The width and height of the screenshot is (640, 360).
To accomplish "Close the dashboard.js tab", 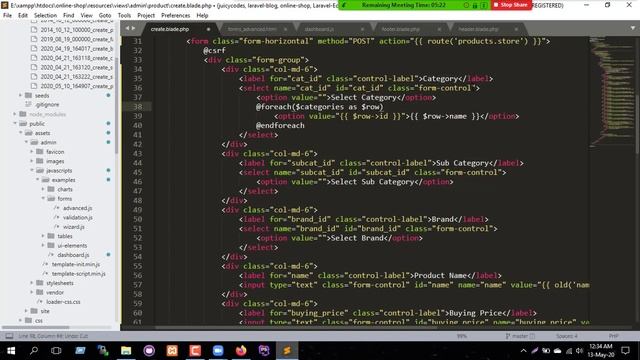I will pos(362,29).
